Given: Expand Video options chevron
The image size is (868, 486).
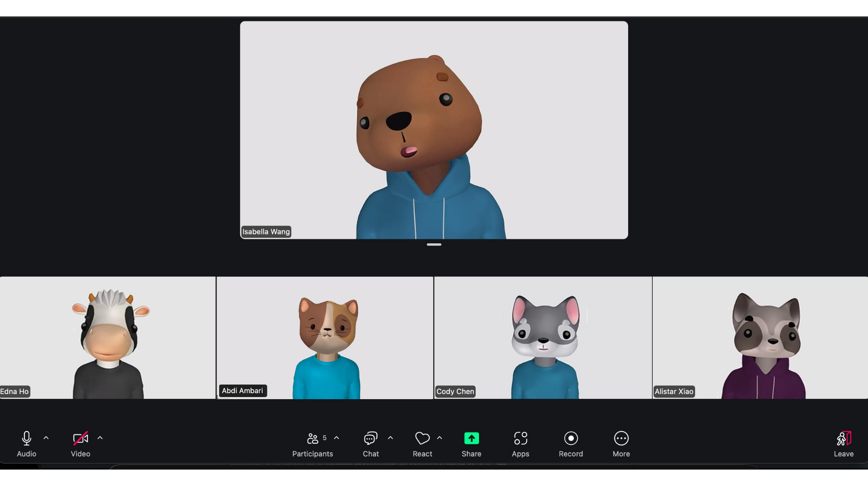Looking at the screenshot, I should 100,438.
